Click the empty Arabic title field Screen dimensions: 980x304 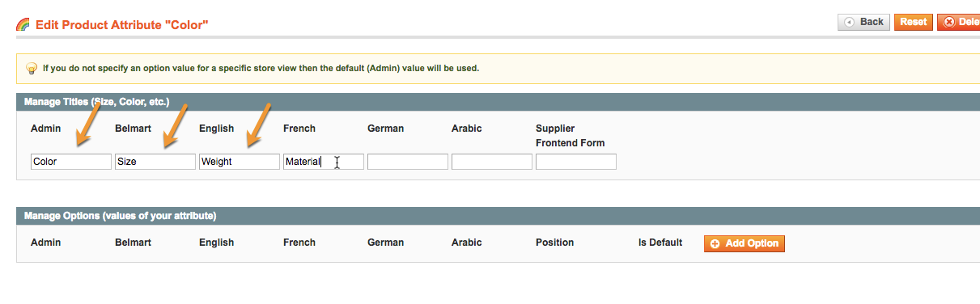pos(492,162)
